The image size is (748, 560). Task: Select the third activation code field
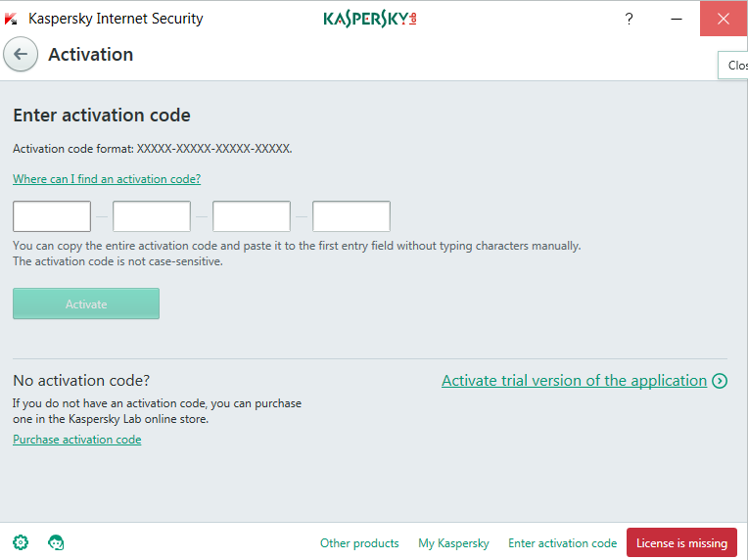tap(252, 216)
